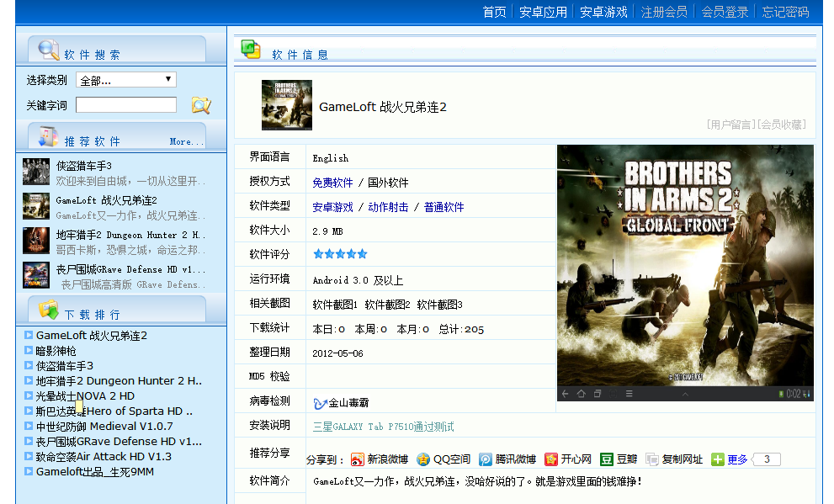Click the five-star 软件评分 rating
Screen dimensions: 834x504
(x=340, y=254)
